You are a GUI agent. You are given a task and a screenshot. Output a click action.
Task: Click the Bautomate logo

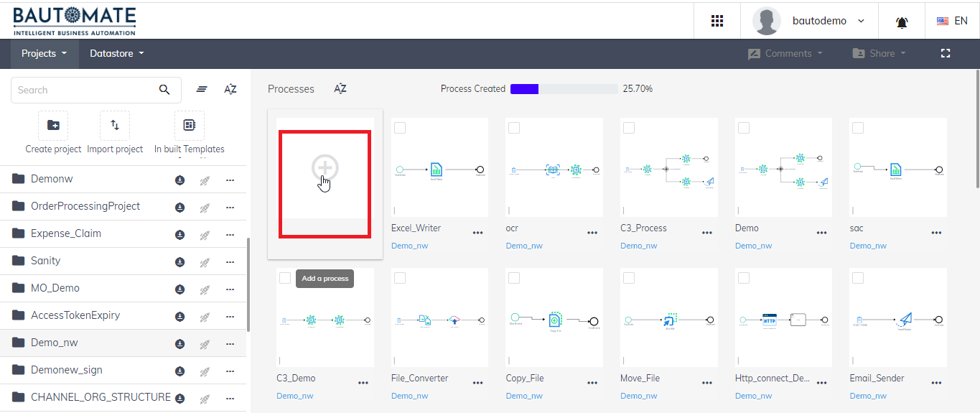[x=74, y=21]
